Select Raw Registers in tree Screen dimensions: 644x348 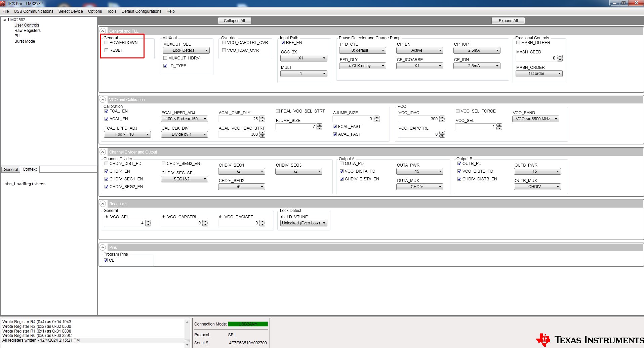[x=27, y=31]
